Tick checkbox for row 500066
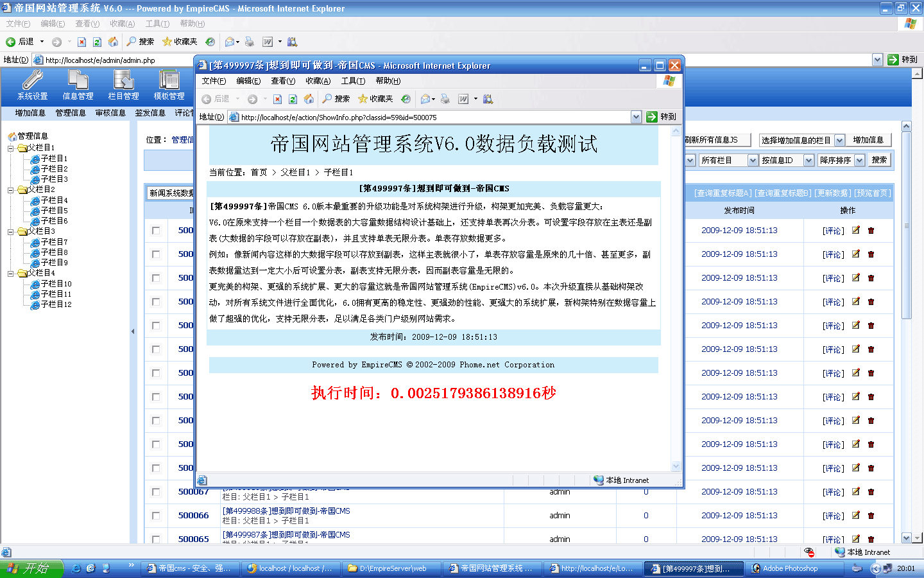Image resolution: width=924 pixels, height=578 pixels. [x=156, y=516]
